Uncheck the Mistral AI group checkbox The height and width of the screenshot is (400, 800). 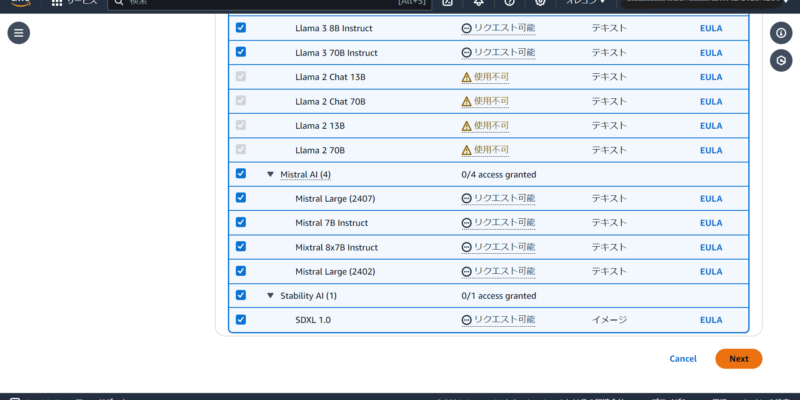pos(240,174)
